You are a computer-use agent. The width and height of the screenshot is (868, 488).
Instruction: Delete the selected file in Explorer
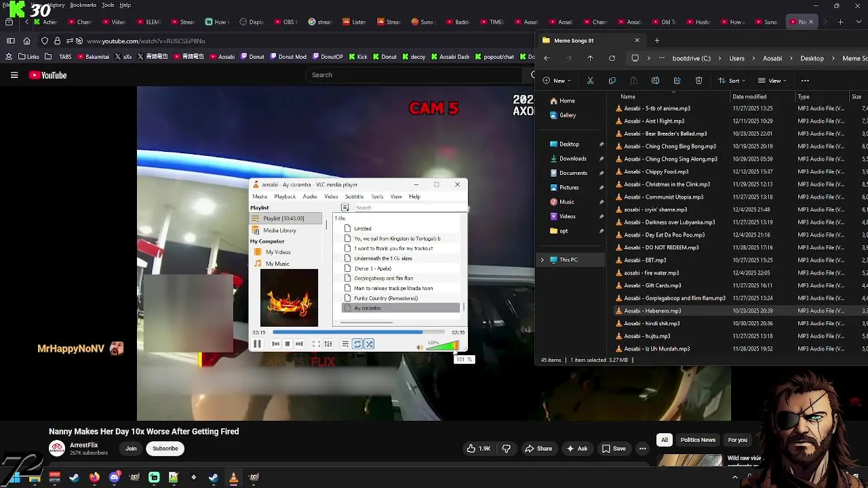pos(698,81)
